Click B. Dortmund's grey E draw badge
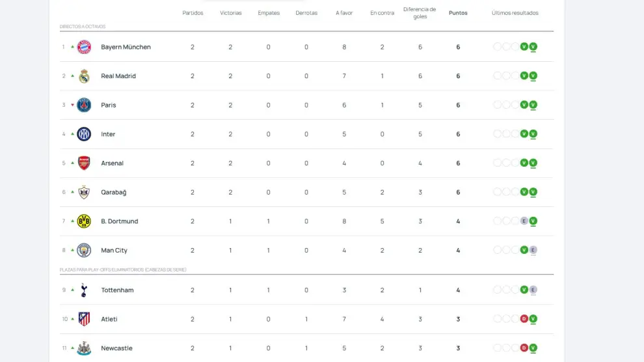Screen dimensions: 644x362 click(524, 221)
